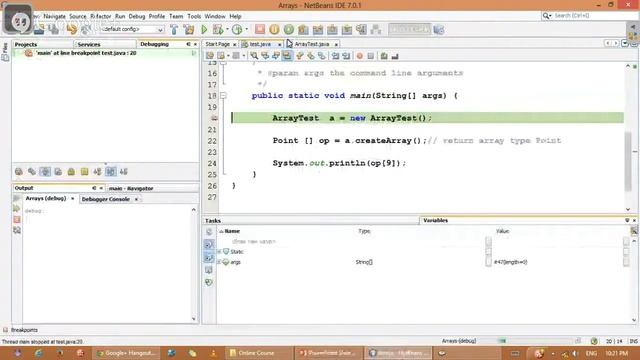This screenshot has width=640, height=360.
Task: Click the Build Project hammer icon
Action: (x=174, y=29)
